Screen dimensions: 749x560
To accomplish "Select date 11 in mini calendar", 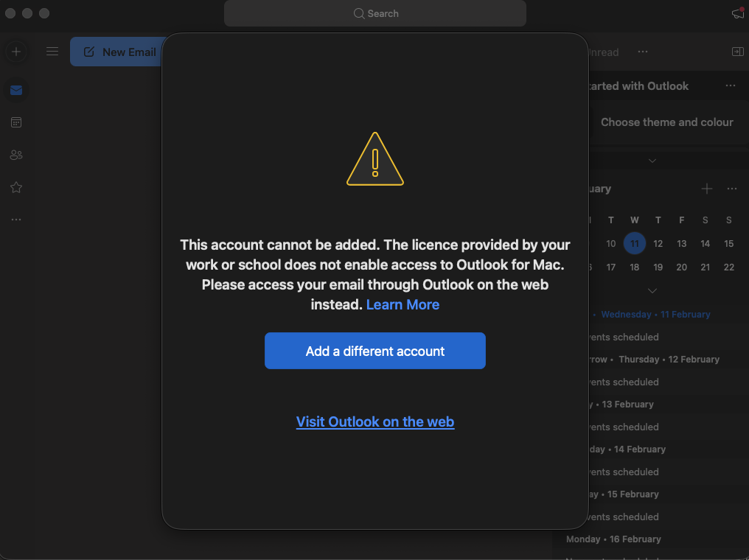I will tap(634, 243).
